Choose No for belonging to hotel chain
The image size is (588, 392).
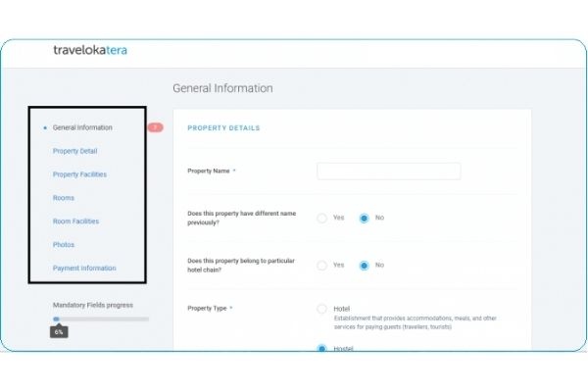tap(364, 265)
